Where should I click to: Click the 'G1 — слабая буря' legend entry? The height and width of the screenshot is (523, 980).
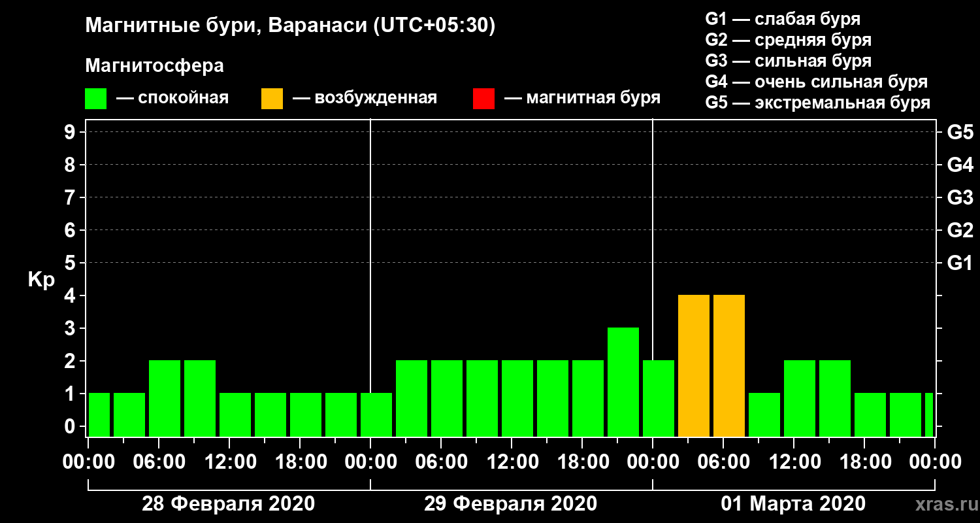[783, 19]
